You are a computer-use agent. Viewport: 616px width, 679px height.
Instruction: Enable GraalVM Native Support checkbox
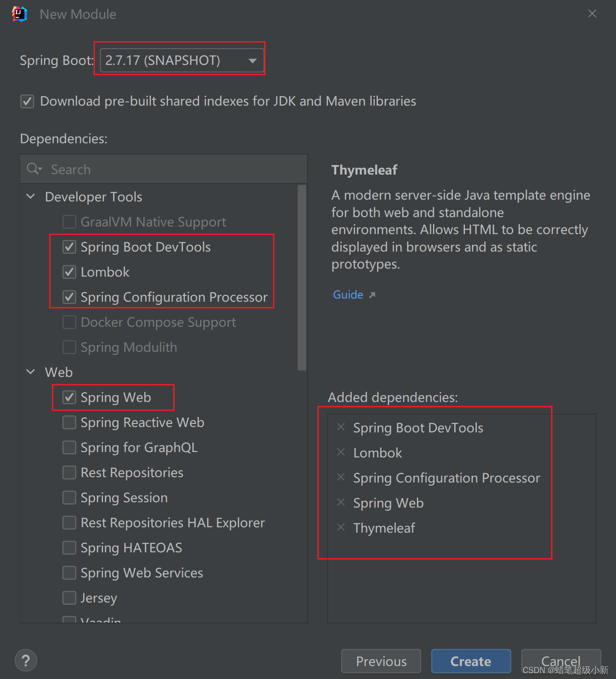click(69, 222)
